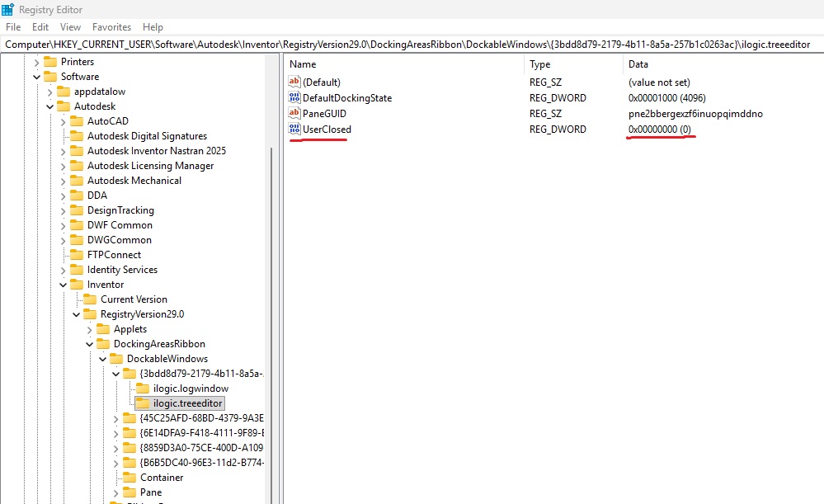This screenshot has height=504, width=824.
Task: Click the DWF Common folder icon
Action: [77, 225]
